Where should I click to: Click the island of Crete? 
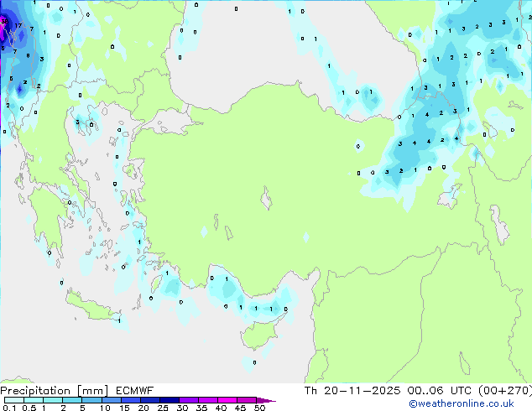point(91,307)
